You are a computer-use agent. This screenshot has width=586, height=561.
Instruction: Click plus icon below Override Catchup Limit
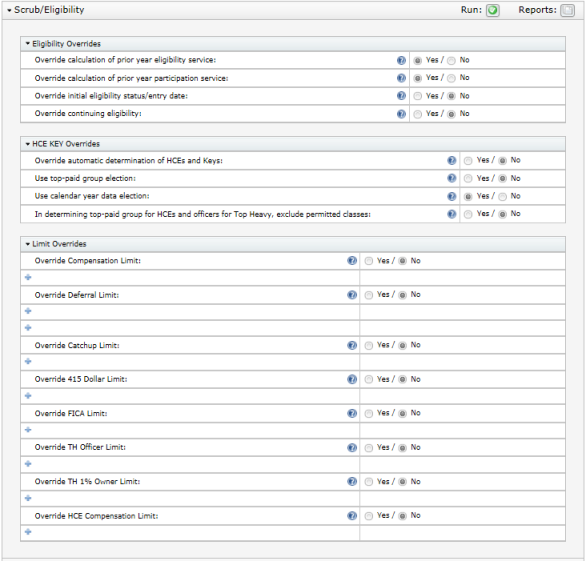[28, 361]
